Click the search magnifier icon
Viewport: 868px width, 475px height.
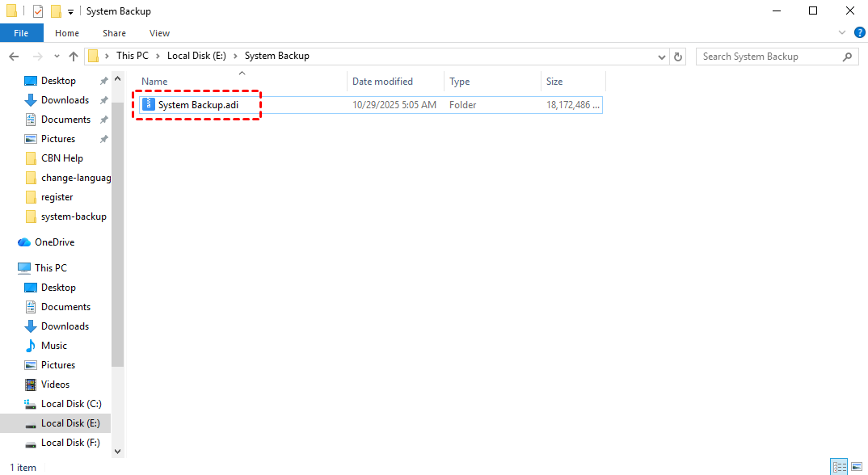tap(847, 57)
